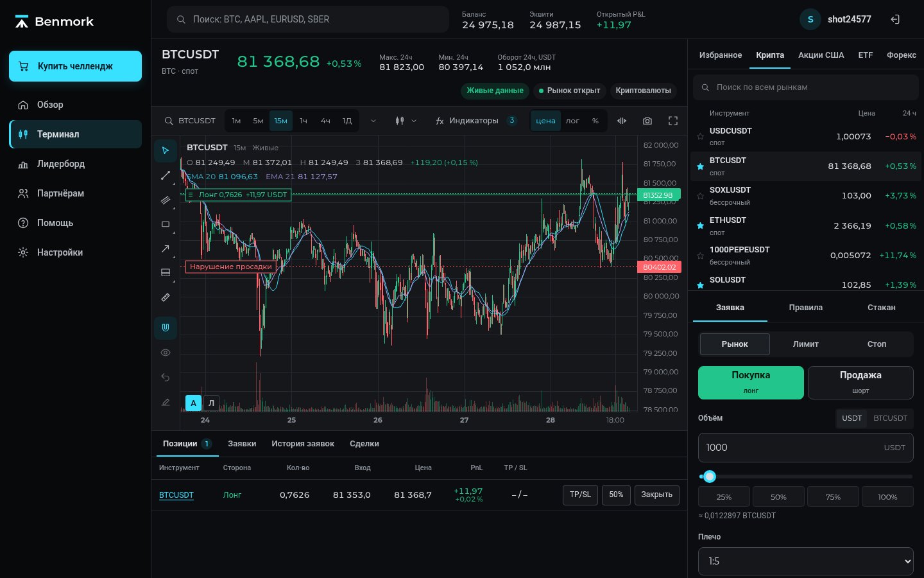Viewport: 924px width, 578px height.
Task: Open the Плечо 1:5 leverage dropdown
Action: (805, 561)
